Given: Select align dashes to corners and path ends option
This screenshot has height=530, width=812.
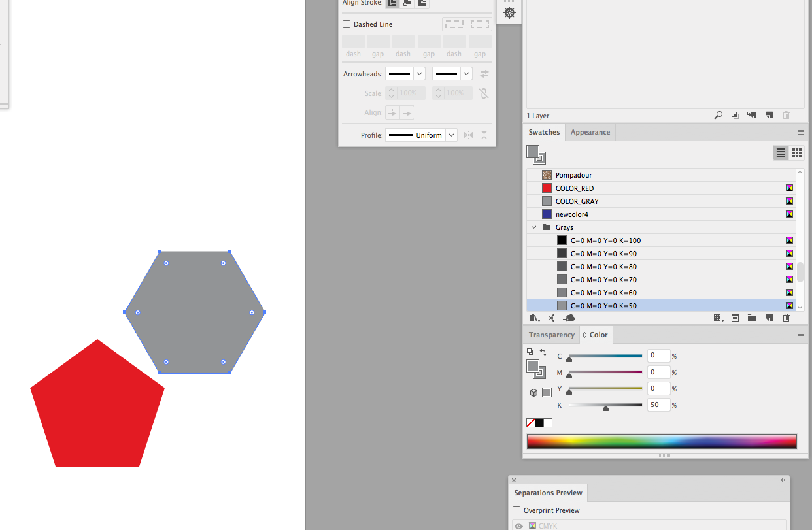Looking at the screenshot, I should point(480,24).
